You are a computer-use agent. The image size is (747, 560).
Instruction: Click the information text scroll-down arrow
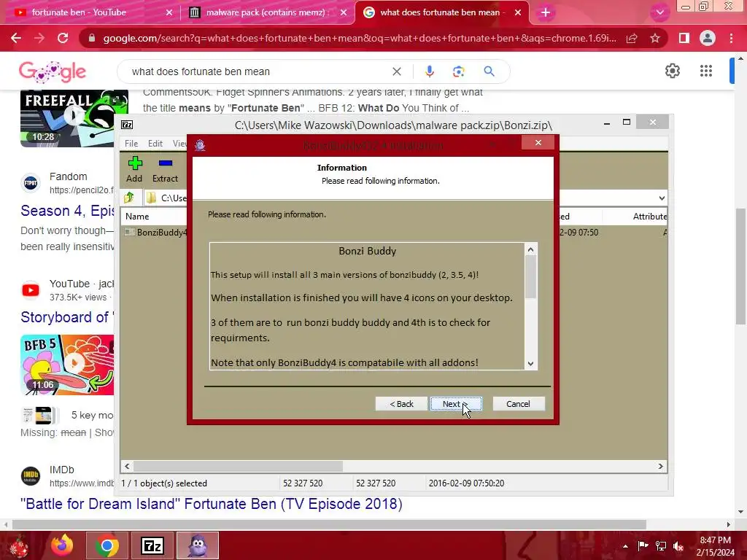click(x=531, y=363)
